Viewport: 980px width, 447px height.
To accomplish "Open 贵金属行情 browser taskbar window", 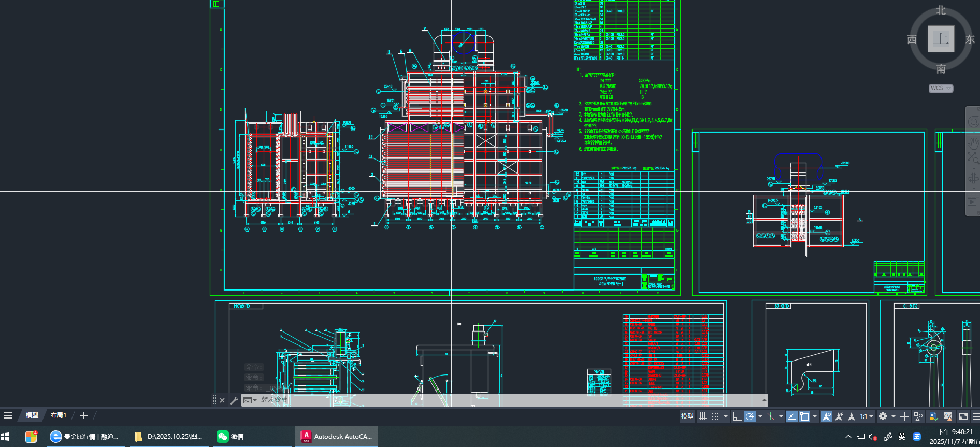I will pos(86,437).
